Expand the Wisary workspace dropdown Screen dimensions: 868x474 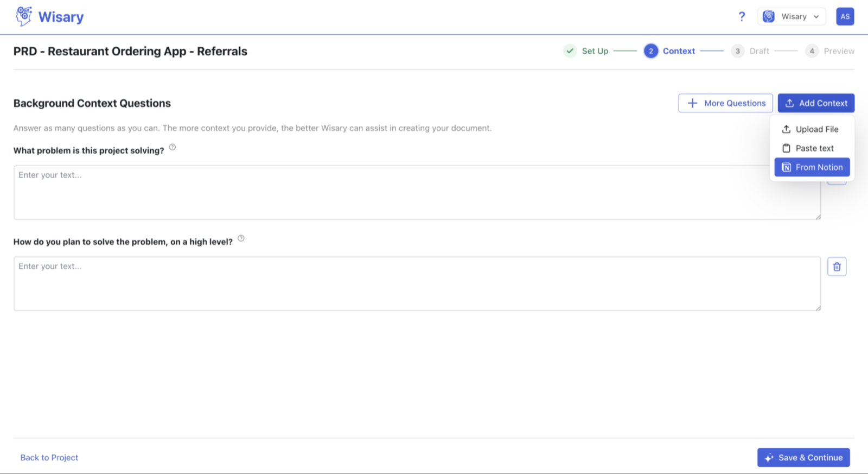792,16
